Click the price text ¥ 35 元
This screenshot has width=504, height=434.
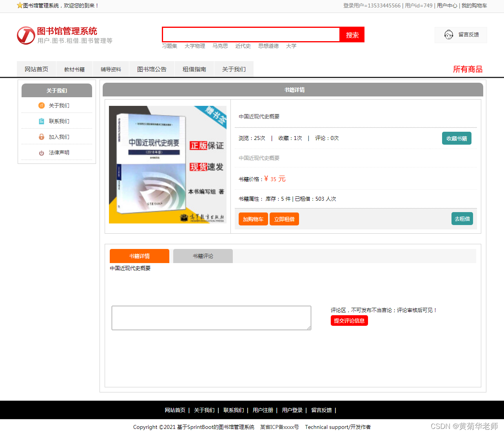click(275, 179)
